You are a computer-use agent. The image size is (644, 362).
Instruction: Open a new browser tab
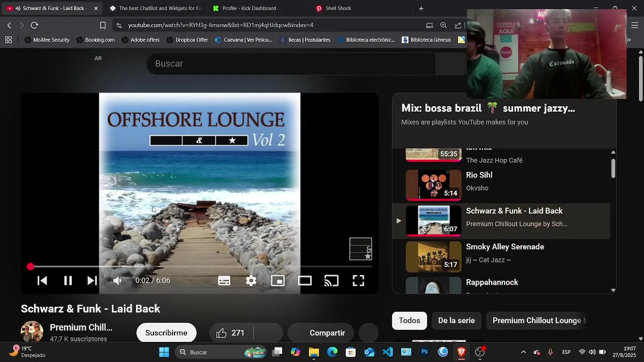pos(421,8)
